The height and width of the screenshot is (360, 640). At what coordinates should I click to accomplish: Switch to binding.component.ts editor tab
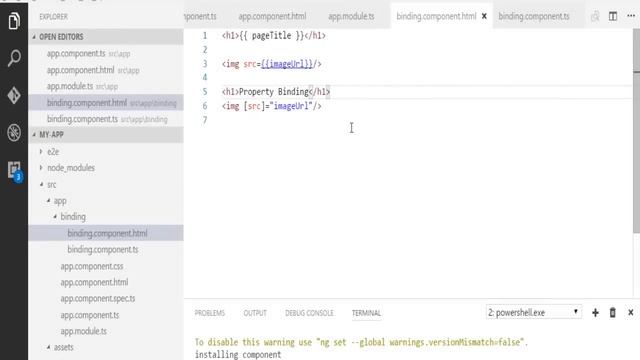tap(534, 16)
